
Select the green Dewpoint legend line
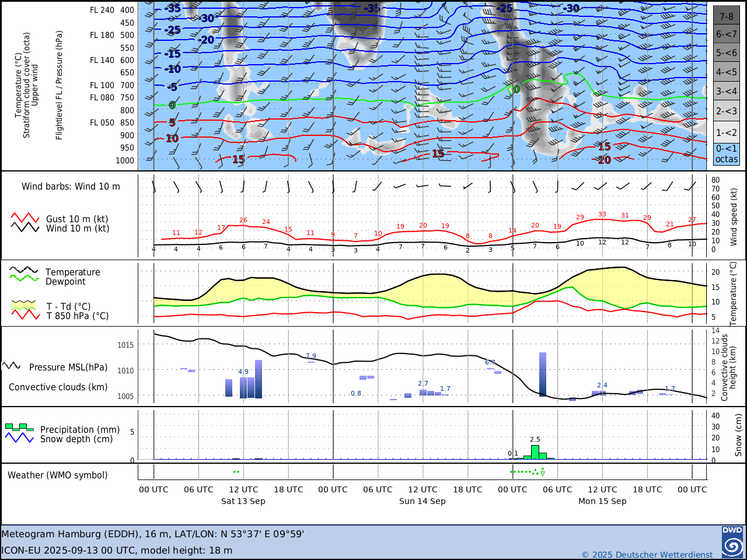pyautogui.click(x=24, y=279)
